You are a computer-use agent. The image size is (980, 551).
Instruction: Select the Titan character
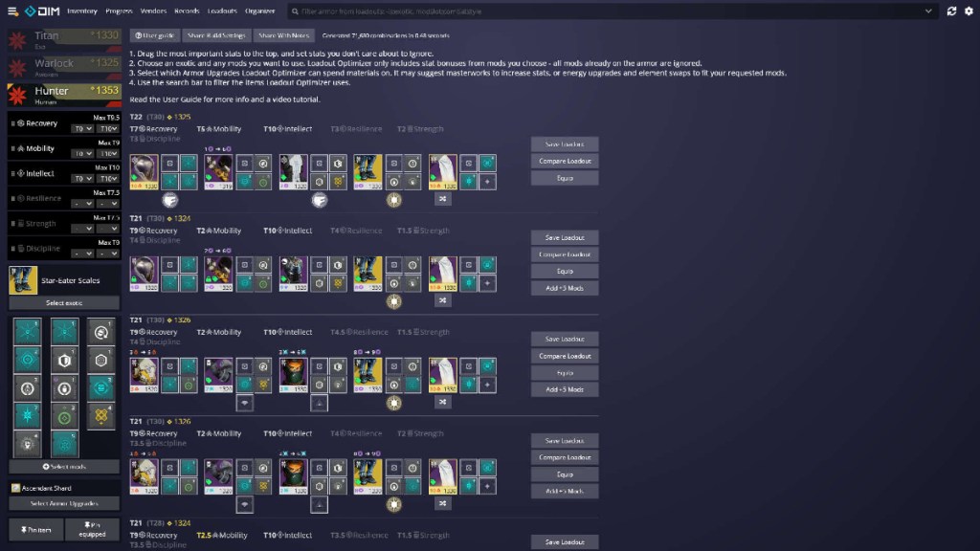[x=63, y=39]
